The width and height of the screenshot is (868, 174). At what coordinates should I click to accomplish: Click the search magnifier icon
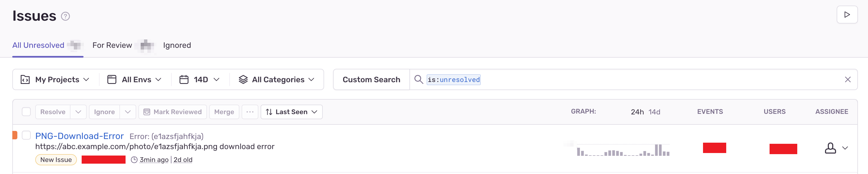coord(418,79)
